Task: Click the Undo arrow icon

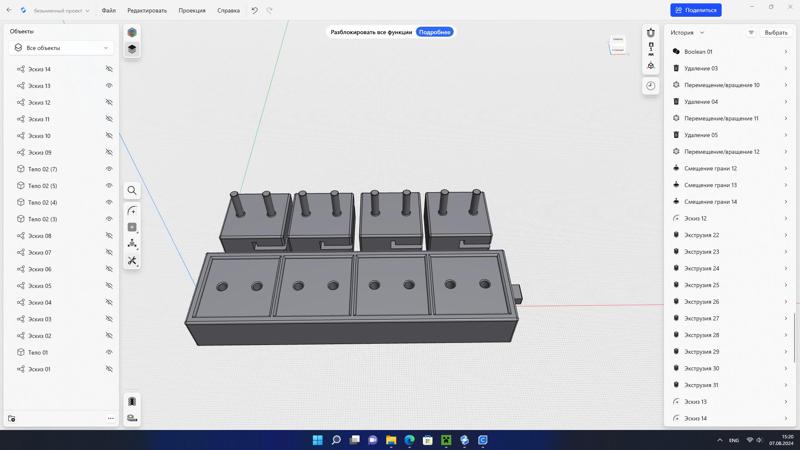Action: click(255, 10)
